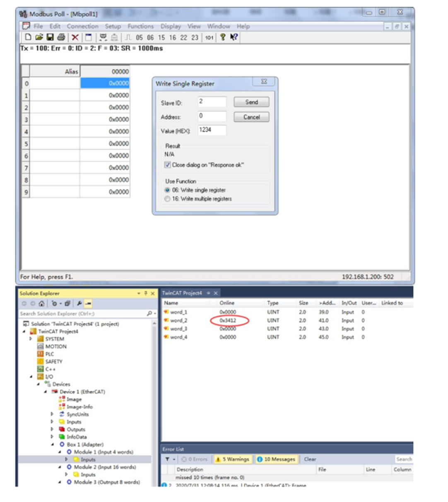Click the Open file folder icon in Modbus Poll
448x502 pixels.
(x=39, y=37)
